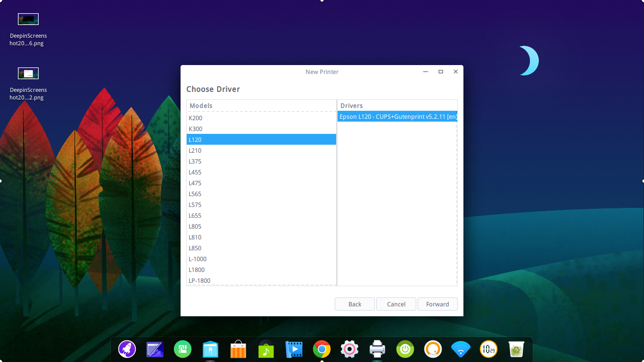The height and width of the screenshot is (362, 644).
Task: Launch Google Chrome from the dock
Action: coord(322,349)
